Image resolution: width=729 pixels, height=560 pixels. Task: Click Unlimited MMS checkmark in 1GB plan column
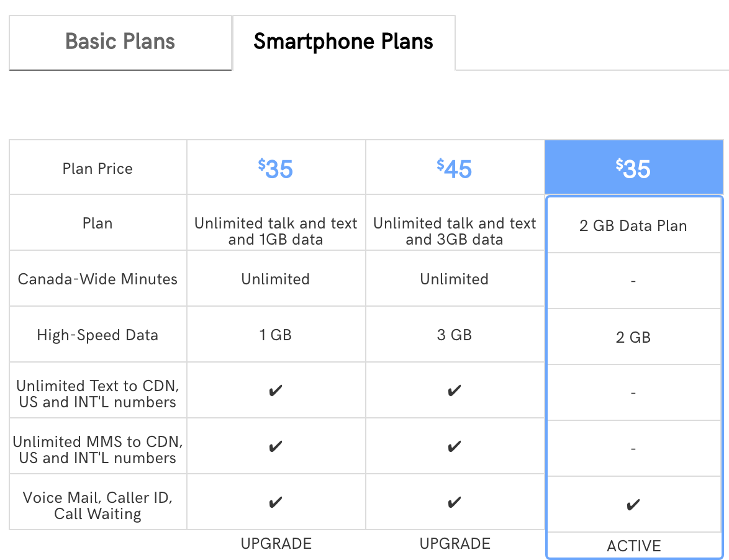pyautogui.click(x=276, y=447)
